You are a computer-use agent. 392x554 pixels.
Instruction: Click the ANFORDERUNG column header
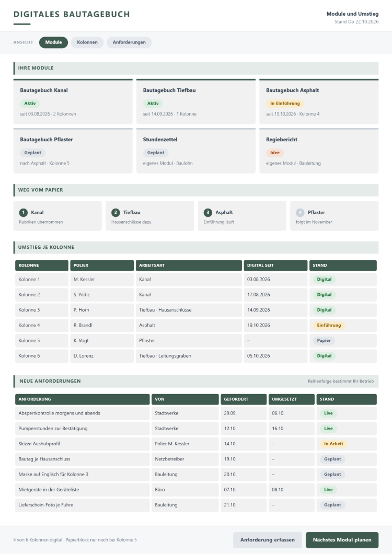point(83,399)
